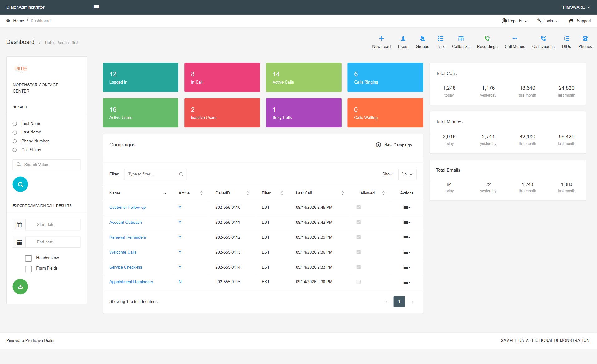Screen dimensions: 597x364
Task: Click the Home breadcrumb link
Action: (19, 21)
